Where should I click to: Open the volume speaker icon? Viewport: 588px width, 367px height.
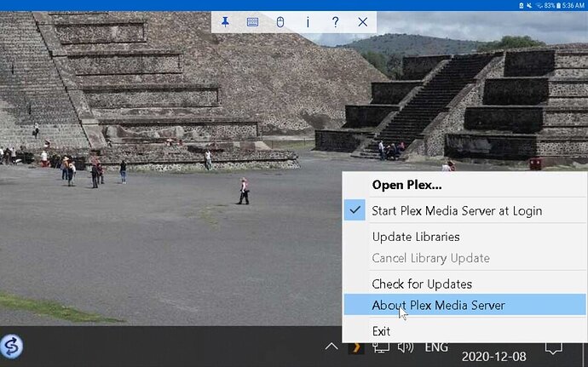(x=406, y=347)
